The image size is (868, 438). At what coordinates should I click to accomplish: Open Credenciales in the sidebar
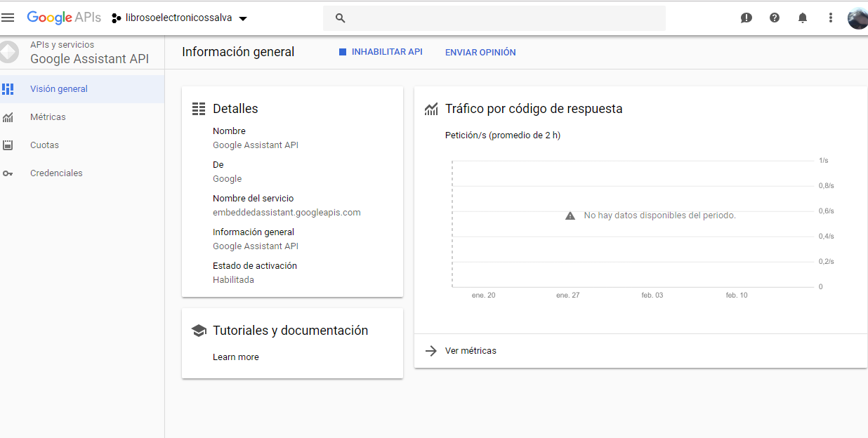56,173
